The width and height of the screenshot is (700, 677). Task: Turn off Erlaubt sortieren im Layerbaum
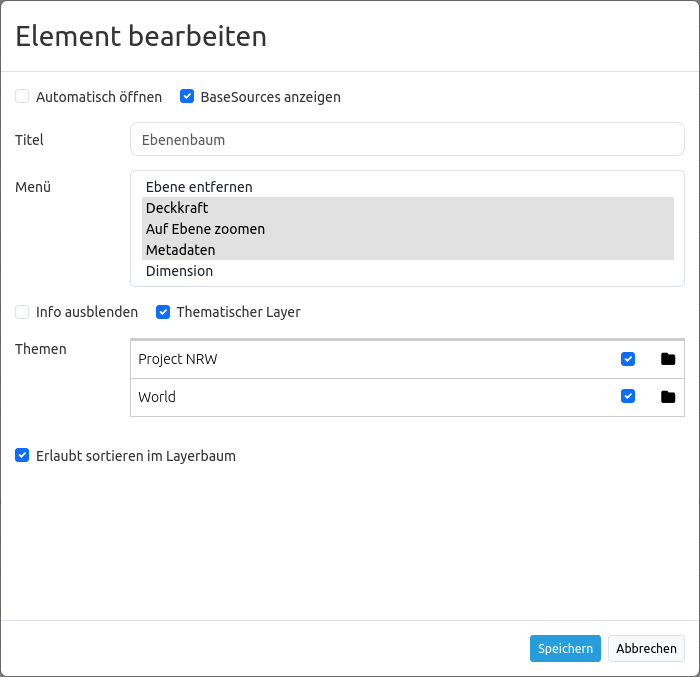point(22,456)
